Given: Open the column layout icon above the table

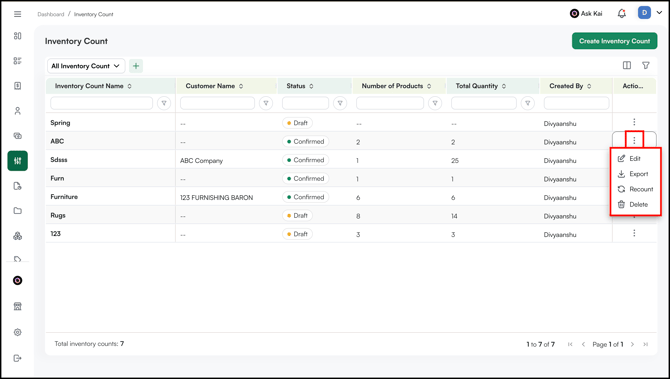Looking at the screenshot, I should click(x=627, y=65).
